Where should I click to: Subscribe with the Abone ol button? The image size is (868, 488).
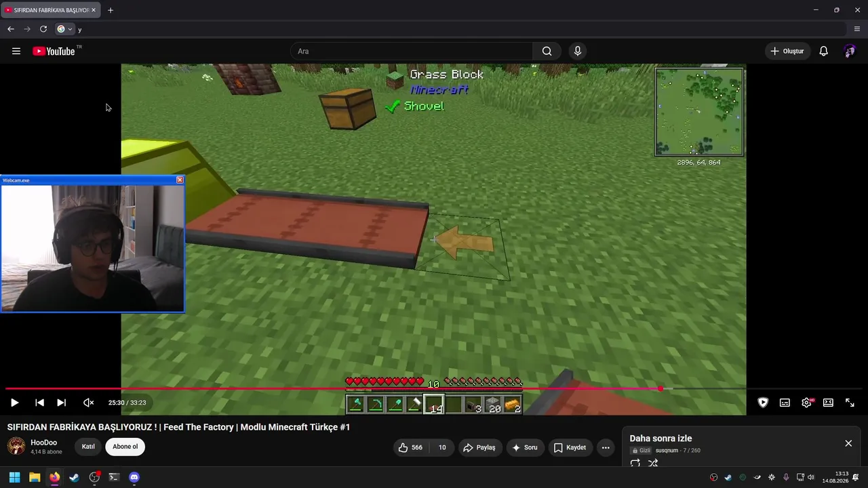pos(125,447)
